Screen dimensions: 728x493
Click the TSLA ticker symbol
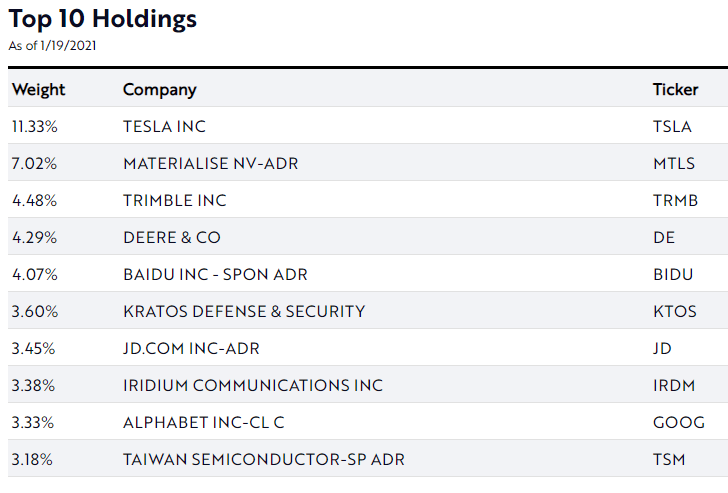coord(673,126)
